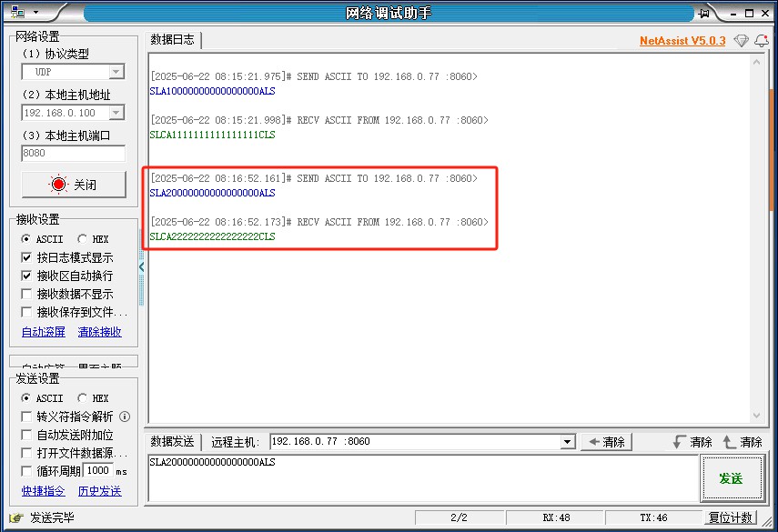Click the 清除接收 link
The width and height of the screenshot is (778, 532).
click(x=100, y=332)
